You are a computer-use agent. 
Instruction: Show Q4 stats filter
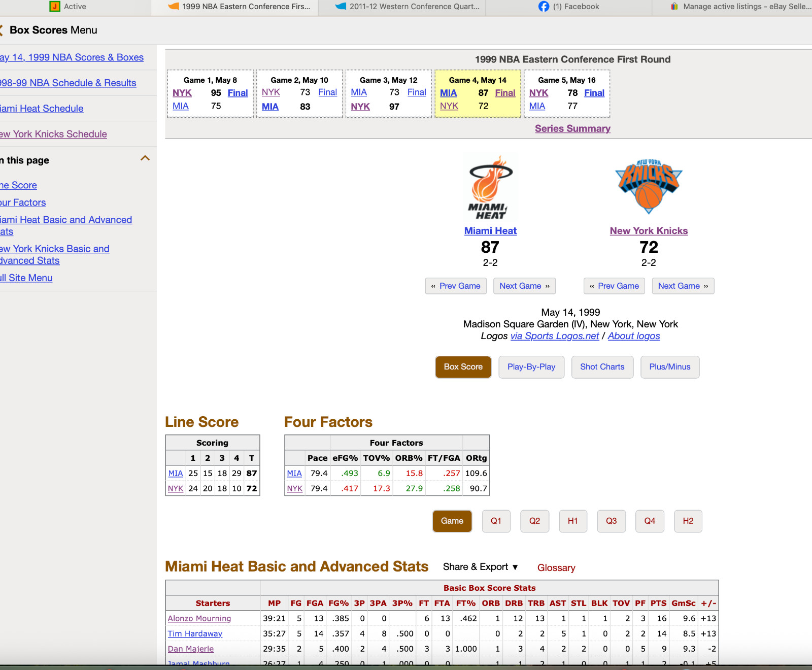(650, 521)
